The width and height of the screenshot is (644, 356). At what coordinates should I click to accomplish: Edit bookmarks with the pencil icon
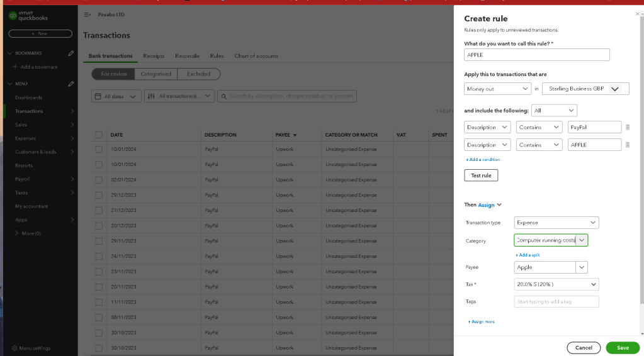pos(71,53)
